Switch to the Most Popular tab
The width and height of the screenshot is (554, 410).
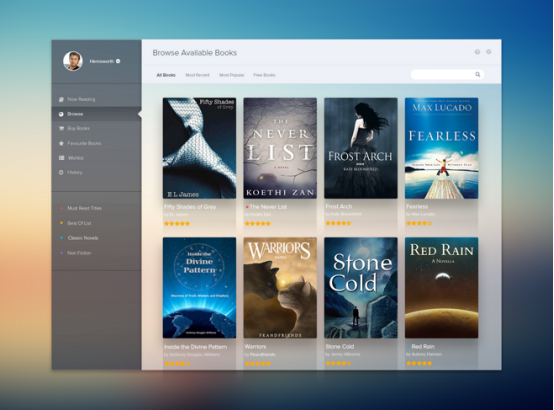tap(232, 75)
